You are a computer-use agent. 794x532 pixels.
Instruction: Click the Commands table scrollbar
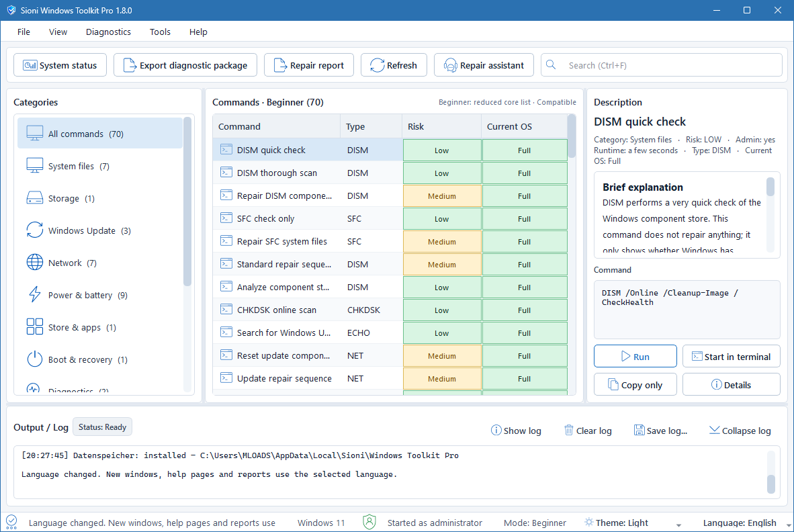pos(572,136)
